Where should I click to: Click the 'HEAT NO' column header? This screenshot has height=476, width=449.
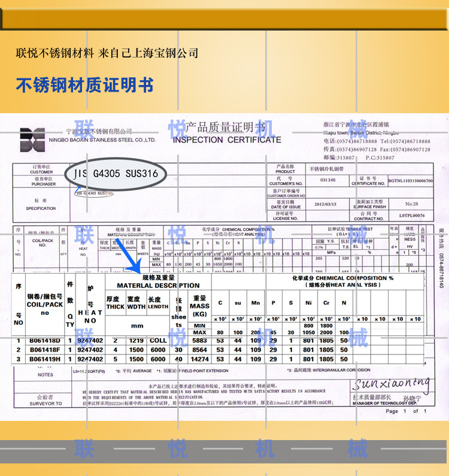90,316
